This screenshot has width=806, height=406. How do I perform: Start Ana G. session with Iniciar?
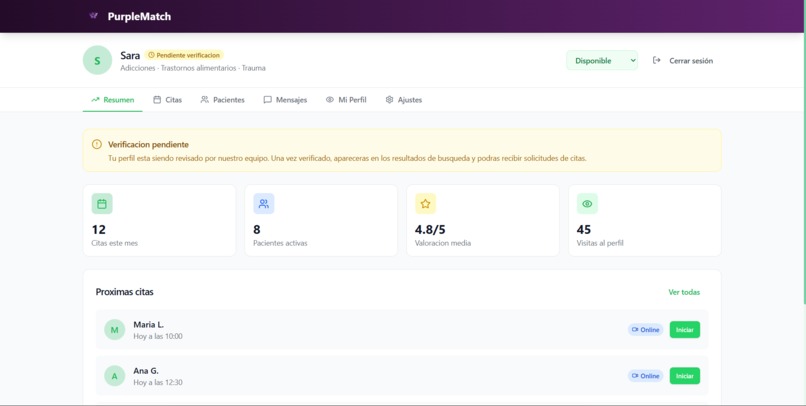coord(685,376)
